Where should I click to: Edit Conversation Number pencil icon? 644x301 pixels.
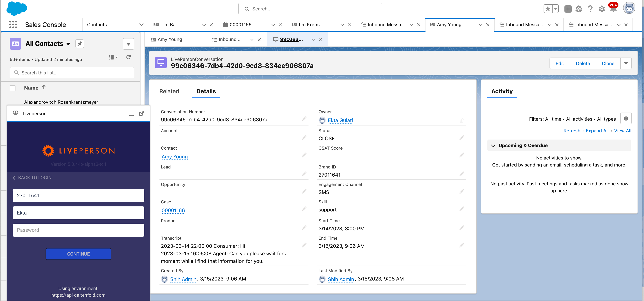[x=304, y=119]
